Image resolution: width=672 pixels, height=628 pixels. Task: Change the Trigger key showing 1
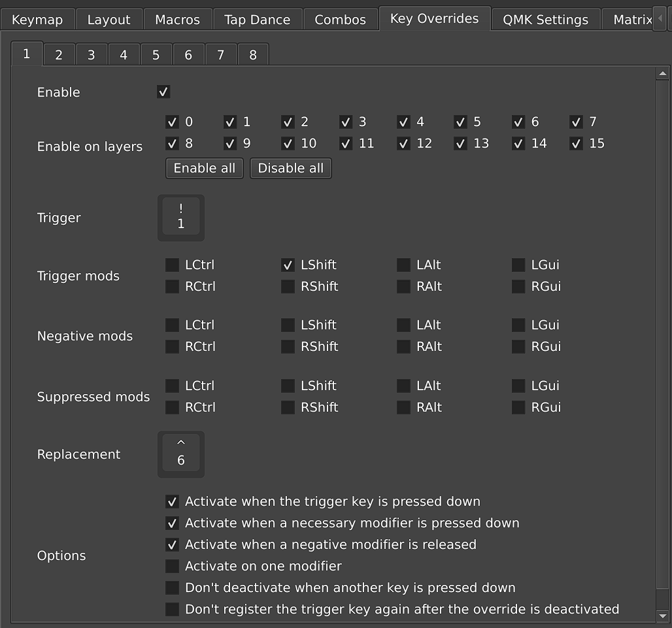pos(181,218)
